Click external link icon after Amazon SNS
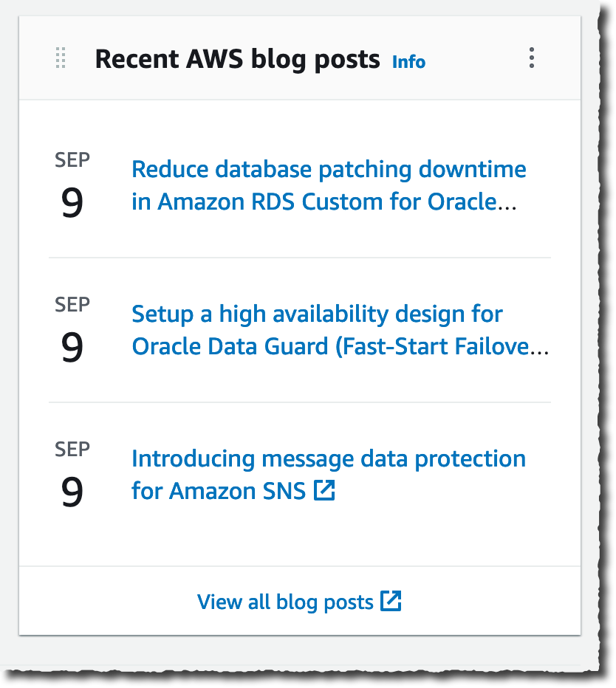The width and height of the screenshot is (616, 688). point(324,490)
